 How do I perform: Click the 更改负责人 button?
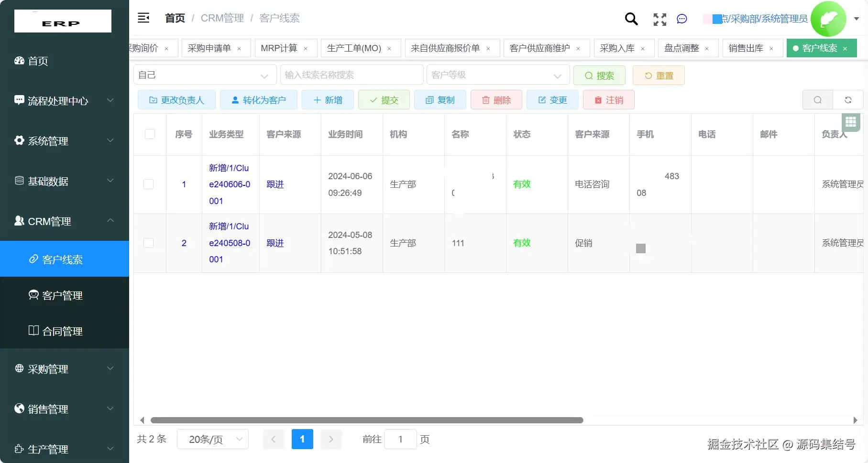click(176, 100)
